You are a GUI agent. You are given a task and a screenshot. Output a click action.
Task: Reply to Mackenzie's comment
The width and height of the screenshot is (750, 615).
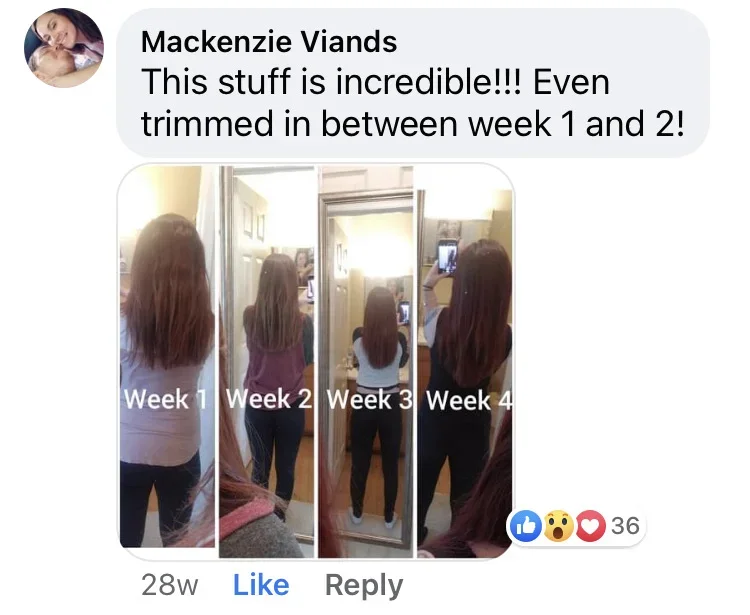click(364, 586)
